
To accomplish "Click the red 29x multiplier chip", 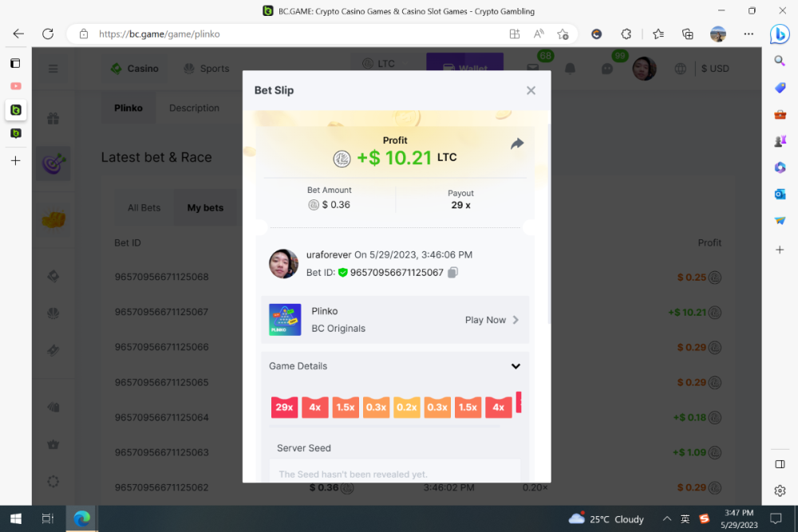I will pyautogui.click(x=284, y=407).
